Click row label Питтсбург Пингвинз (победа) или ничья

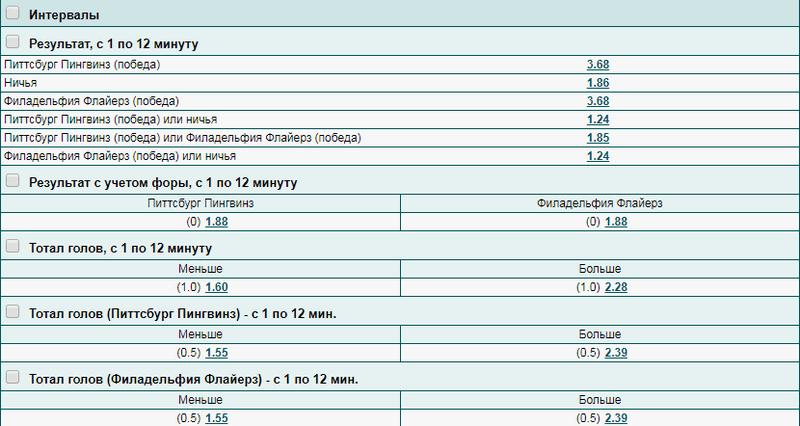110,119
